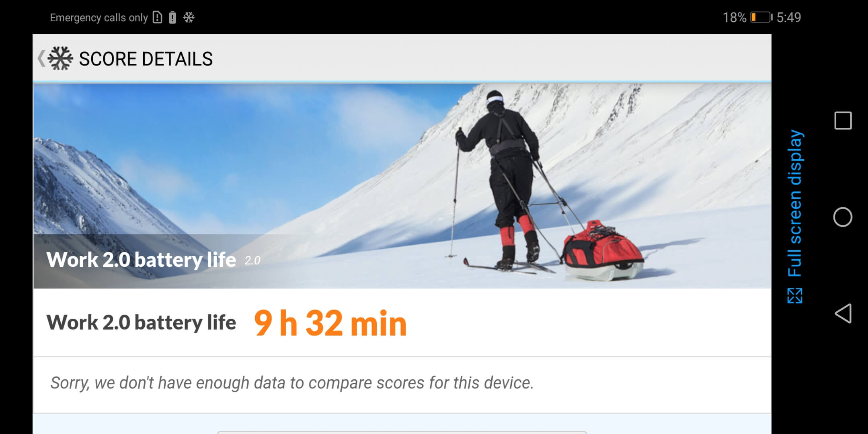Click the skier banner image
868x434 pixels.
(402, 186)
